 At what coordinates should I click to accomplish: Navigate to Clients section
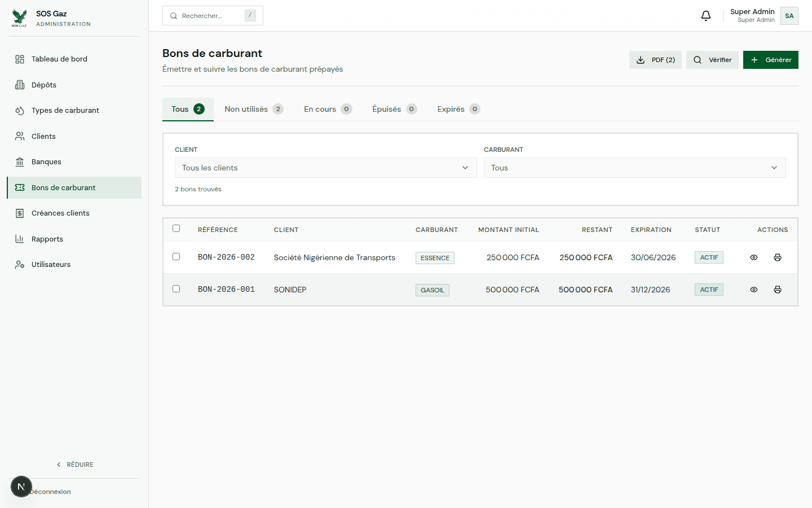click(x=74, y=136)
